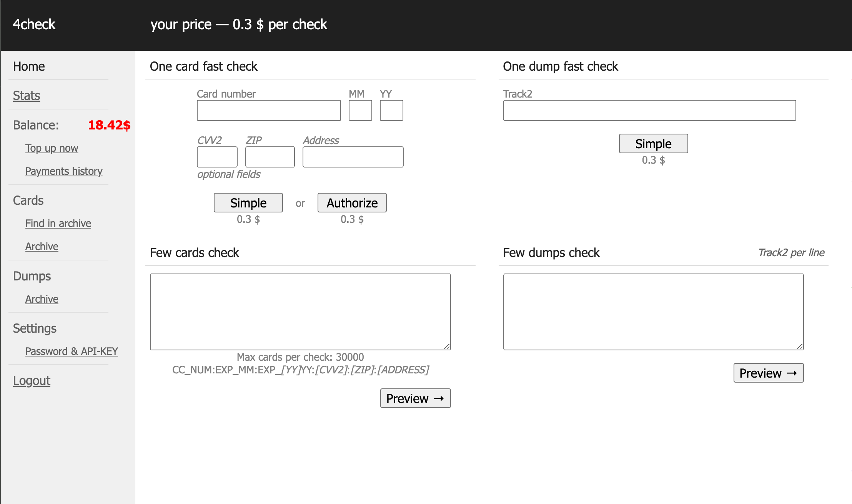
Task: Click the 4check logo title
Action: pyautogui.click(x=34, y=25)
